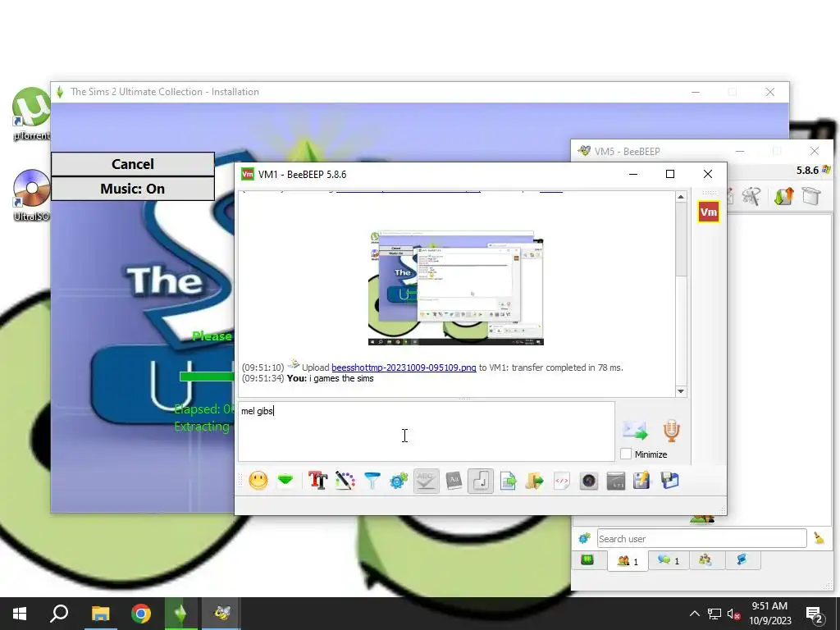Click the broom clear search icon
840x630 pixels.
point(819,538)
